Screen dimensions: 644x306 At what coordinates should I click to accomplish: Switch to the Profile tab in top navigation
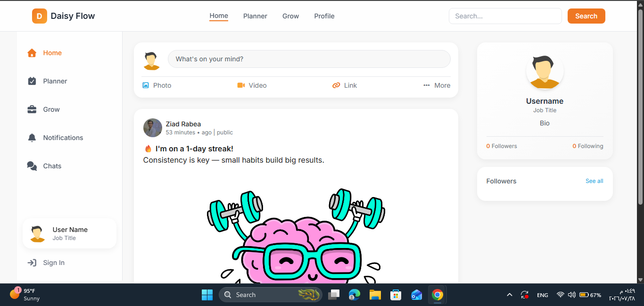324,16
